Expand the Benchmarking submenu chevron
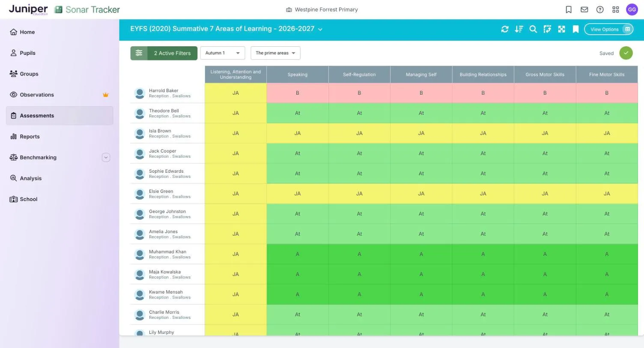The height and width of the screenshot is (348, 644). 106,157
